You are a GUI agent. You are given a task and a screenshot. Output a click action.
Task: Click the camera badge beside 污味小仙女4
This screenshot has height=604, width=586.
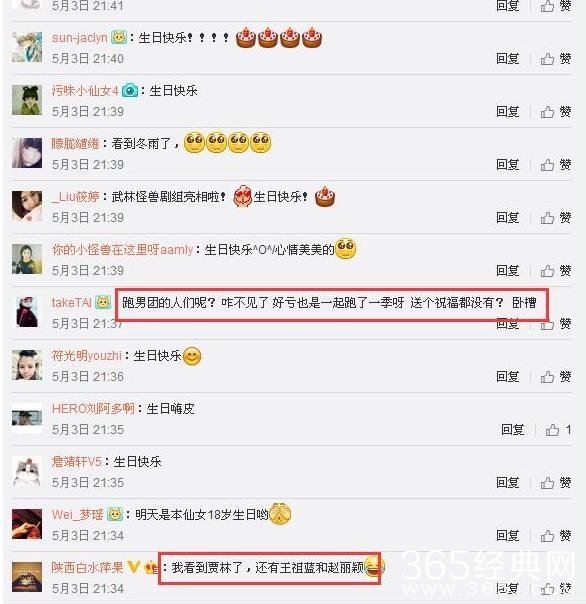coord(130,91)
